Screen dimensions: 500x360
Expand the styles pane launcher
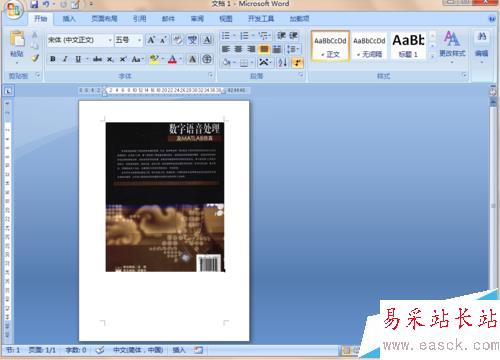(x=465, y=75)
